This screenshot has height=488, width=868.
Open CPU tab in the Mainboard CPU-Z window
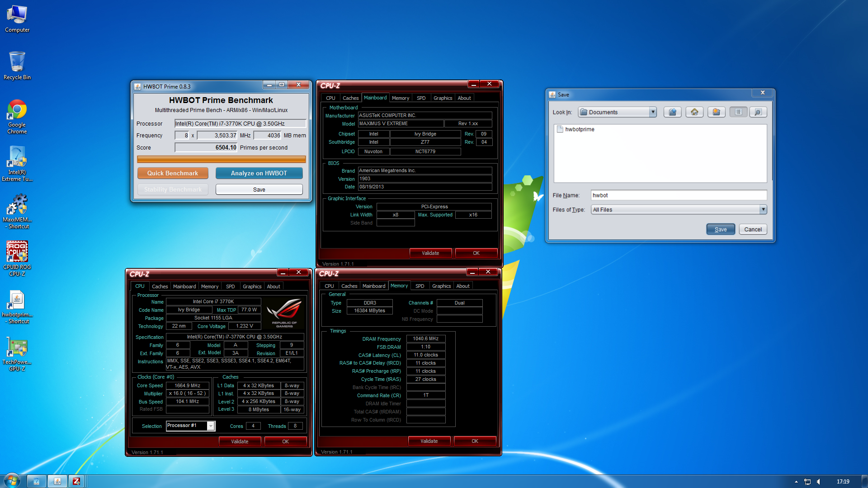point(330,98)
